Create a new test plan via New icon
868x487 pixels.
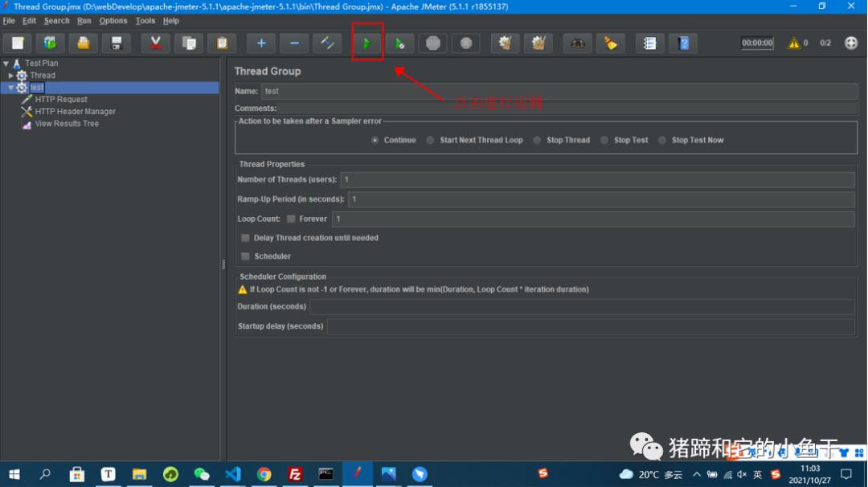(18, 43)
